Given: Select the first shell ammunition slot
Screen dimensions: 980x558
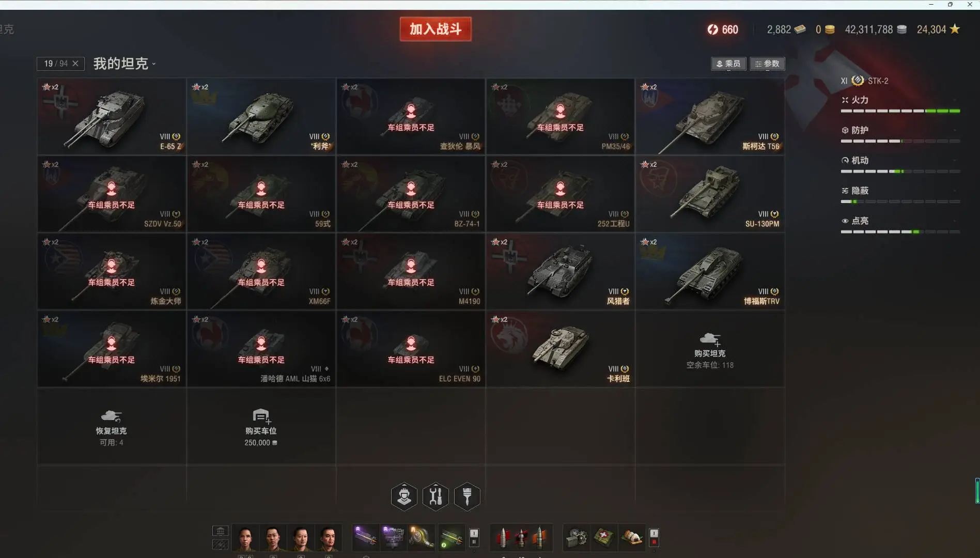Looking at the screenshot, I should coord(503,537).
